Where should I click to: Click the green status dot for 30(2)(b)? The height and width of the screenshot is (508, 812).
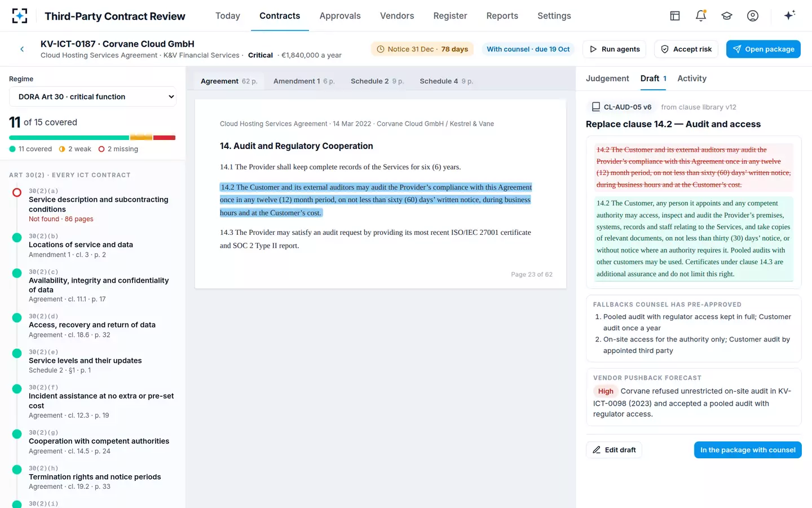tap(17, 238)
